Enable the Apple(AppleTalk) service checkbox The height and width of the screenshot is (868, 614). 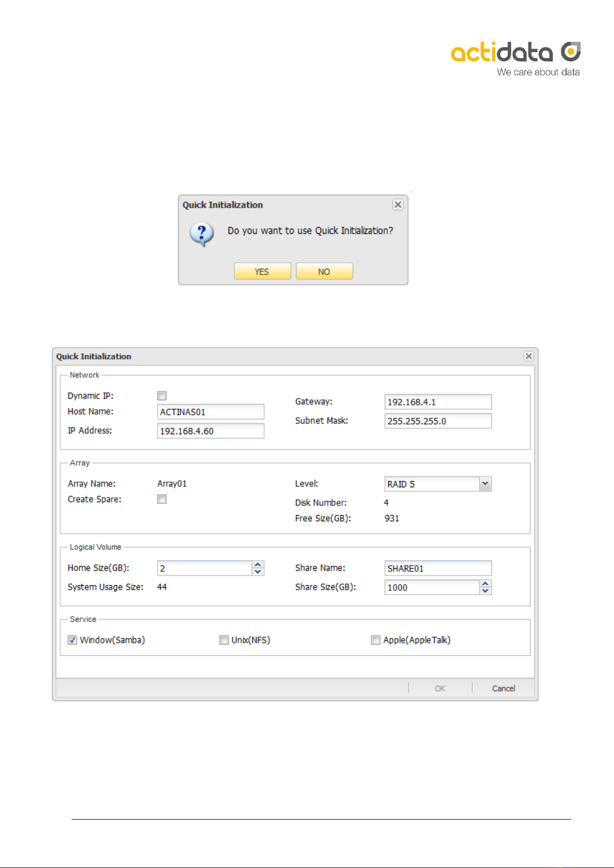tap(376, 640)
